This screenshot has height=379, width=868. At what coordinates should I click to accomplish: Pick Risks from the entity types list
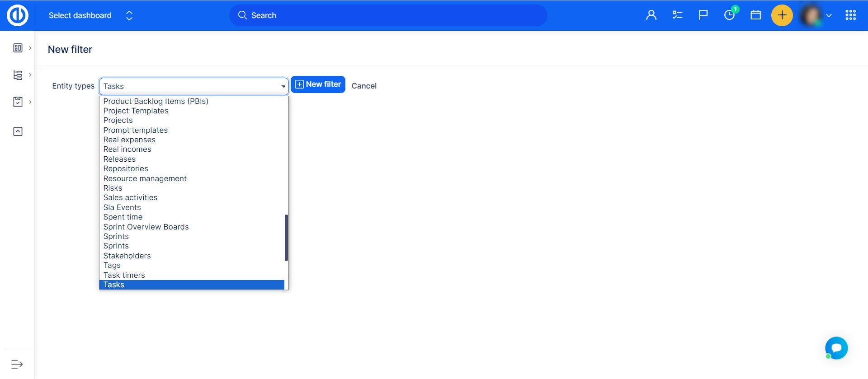(x=113, y=188)
